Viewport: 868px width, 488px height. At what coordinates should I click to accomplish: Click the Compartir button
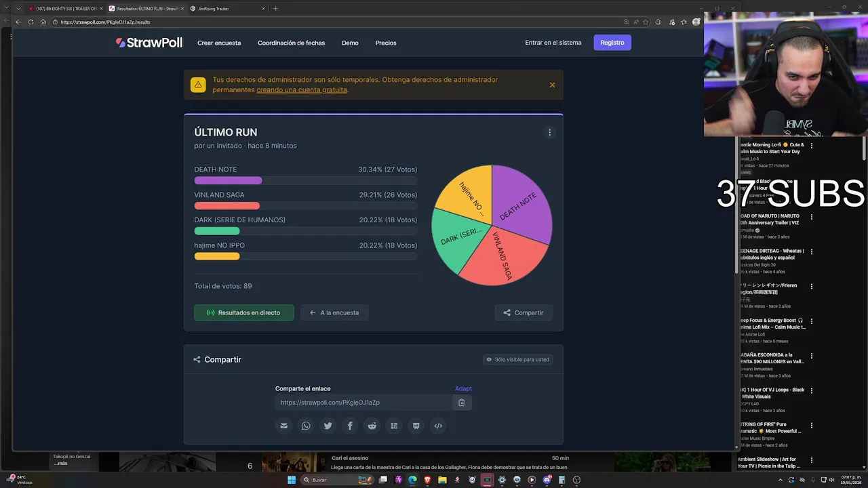point(524,312)
